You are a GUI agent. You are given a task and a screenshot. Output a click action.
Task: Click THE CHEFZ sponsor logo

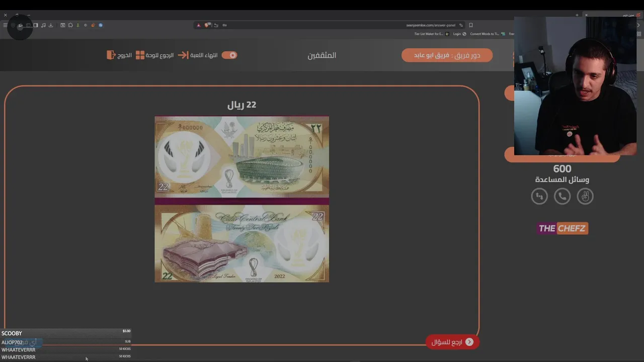click(x=562, y=228)
